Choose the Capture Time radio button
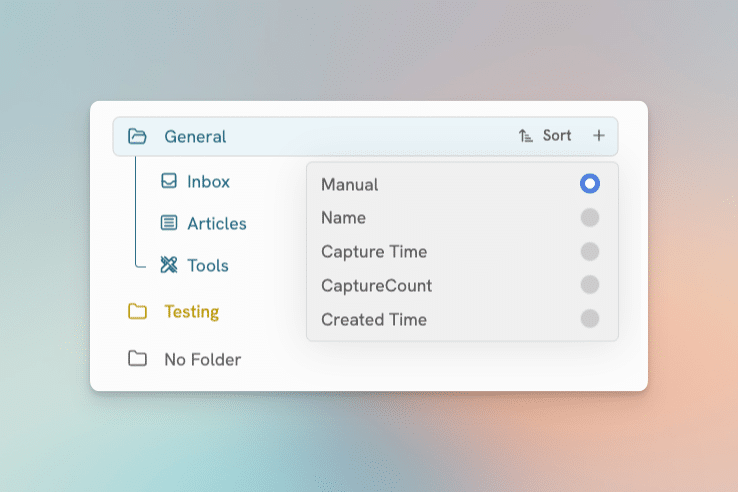 (x=590, y=252)
